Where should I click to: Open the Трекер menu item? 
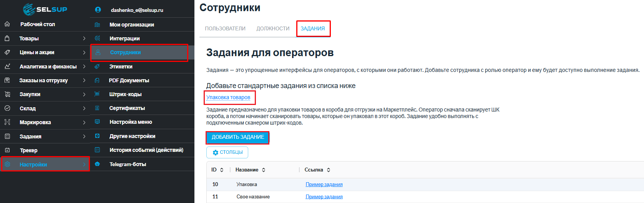pos(29,150)
